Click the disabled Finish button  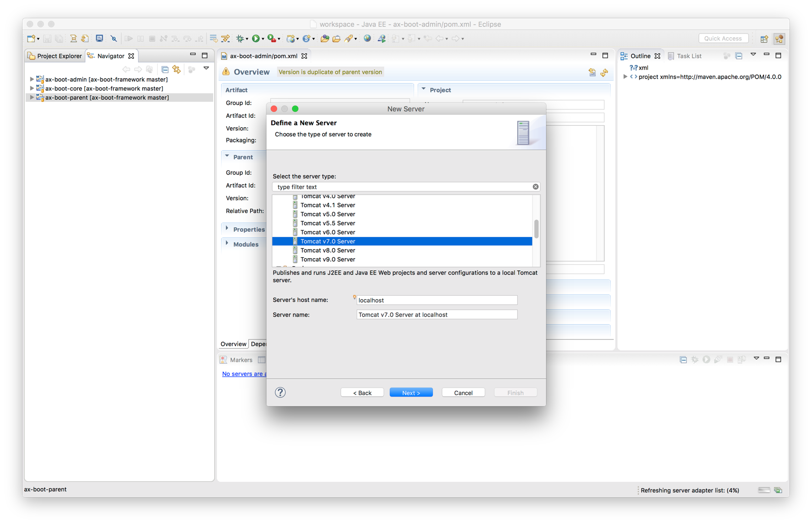[516, 393]
